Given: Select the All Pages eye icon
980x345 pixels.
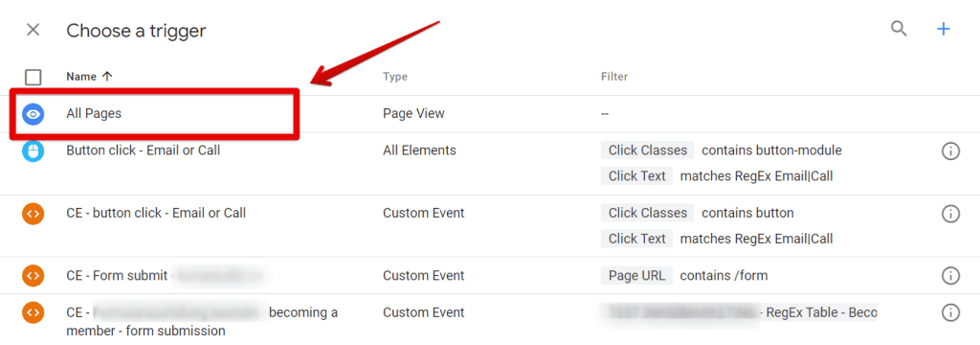Looking at the screenshot, I should (x=33, y=114).
